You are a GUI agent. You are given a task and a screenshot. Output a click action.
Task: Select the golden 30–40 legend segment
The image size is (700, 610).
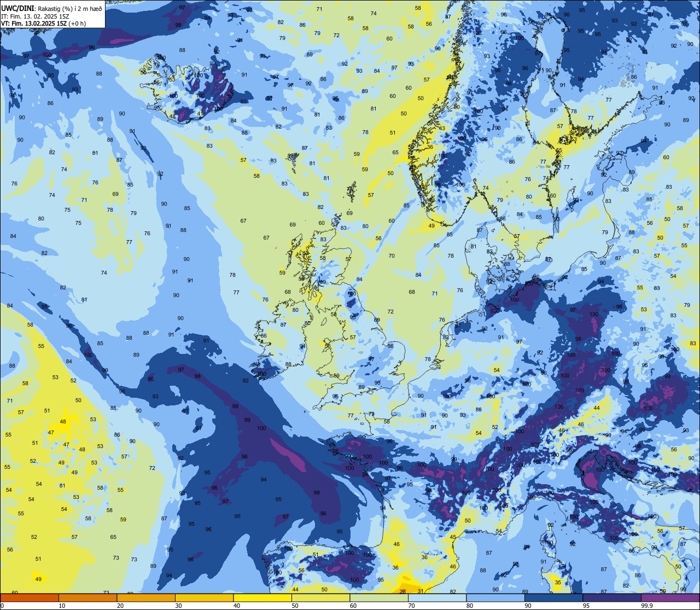pyautogui.click(x=204, y=597)
